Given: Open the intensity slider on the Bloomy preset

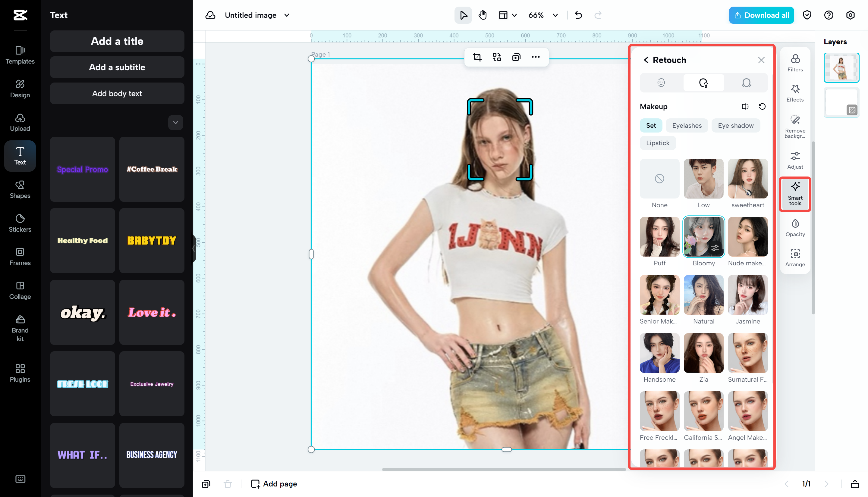Looking at the screenshot, I should tap(715, 248).
